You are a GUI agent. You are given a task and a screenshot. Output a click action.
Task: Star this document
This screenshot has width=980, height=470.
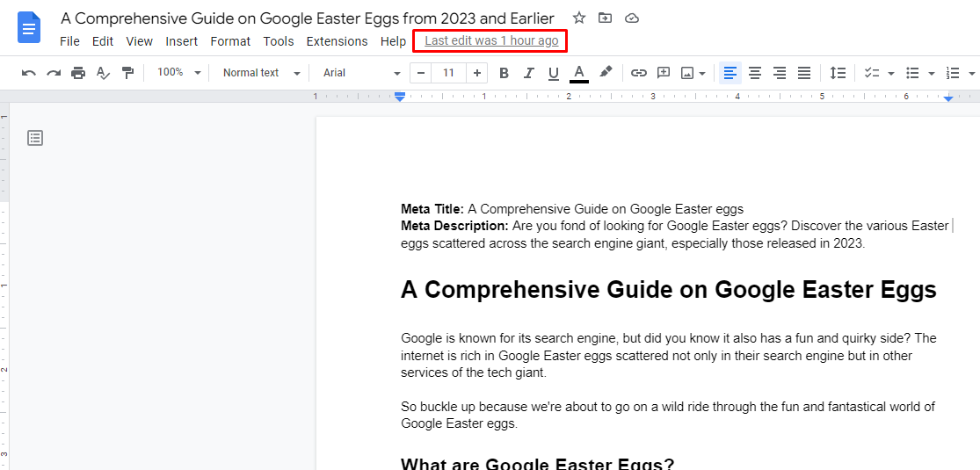[579, 18]
